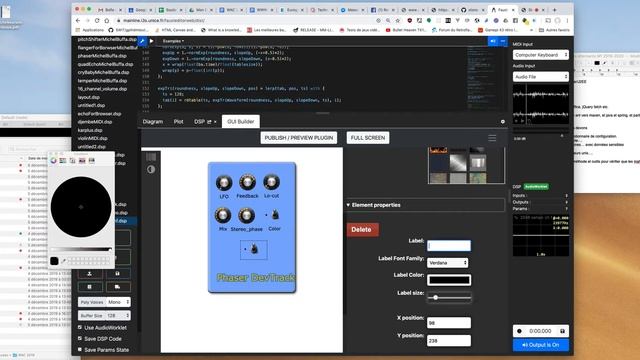The height and width of the screenshot is (360, 640).
Task: Select the pencils mode in color picker
Action: 92,160
